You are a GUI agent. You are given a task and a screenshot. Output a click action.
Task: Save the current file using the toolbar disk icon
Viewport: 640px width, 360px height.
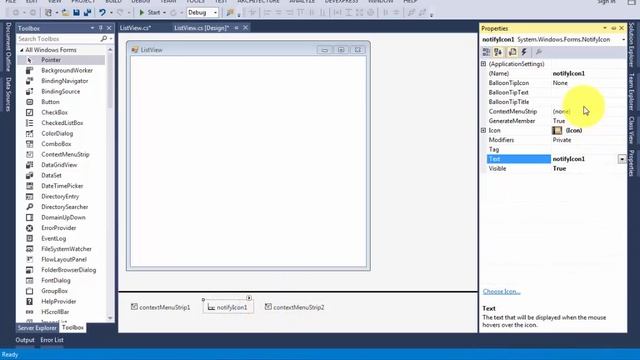coord(76,13)
